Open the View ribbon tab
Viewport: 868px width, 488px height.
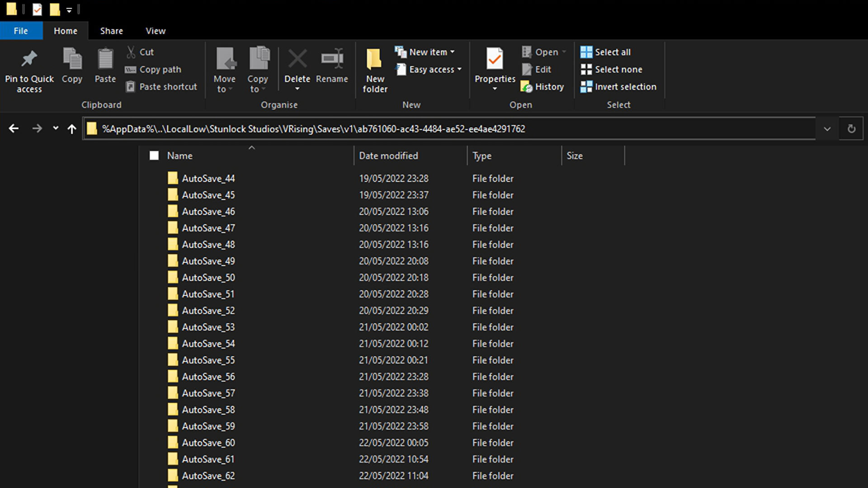point(156,30)
